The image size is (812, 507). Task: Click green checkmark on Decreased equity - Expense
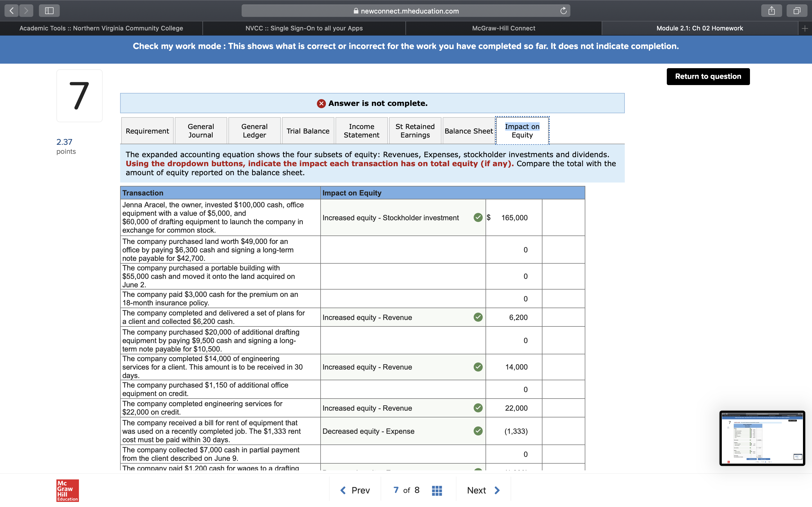[x=478, y=431]
